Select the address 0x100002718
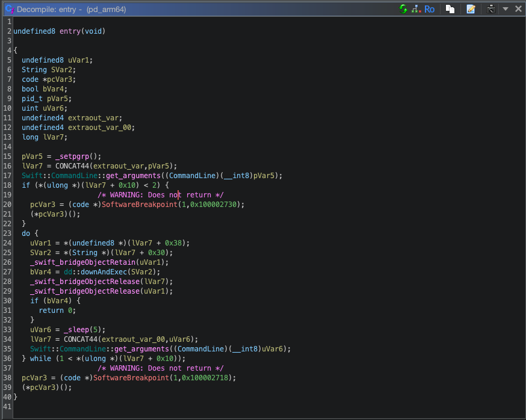The image size is (526, 420). point(205,378)
